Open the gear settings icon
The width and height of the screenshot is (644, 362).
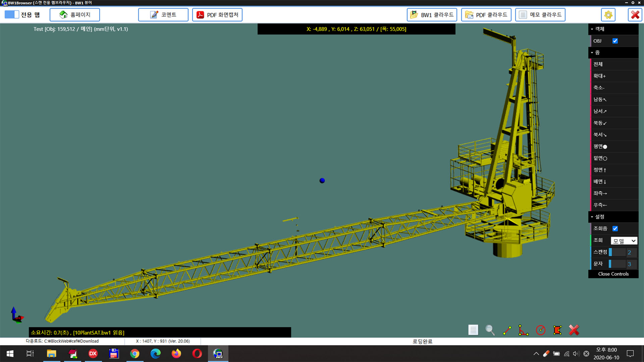pyautogui.click(x=608, y=15)
